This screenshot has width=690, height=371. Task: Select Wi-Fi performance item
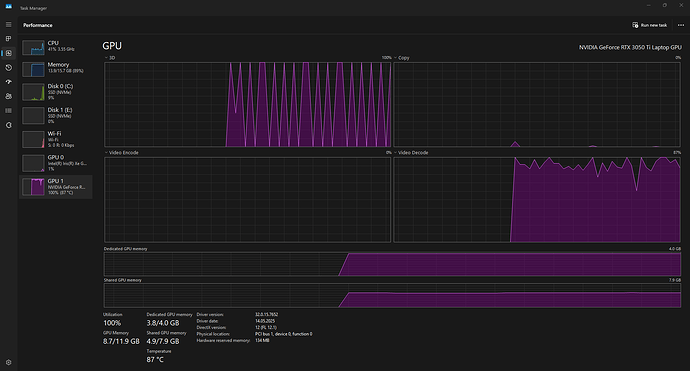[56, 139]
